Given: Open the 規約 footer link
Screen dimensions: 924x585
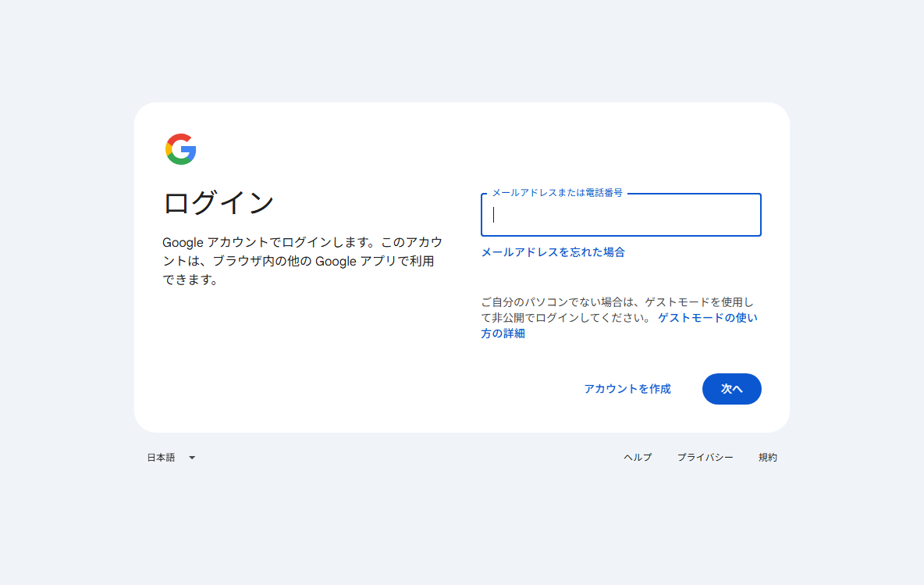Looking at the screenshot, I should (x=767, y=458).
